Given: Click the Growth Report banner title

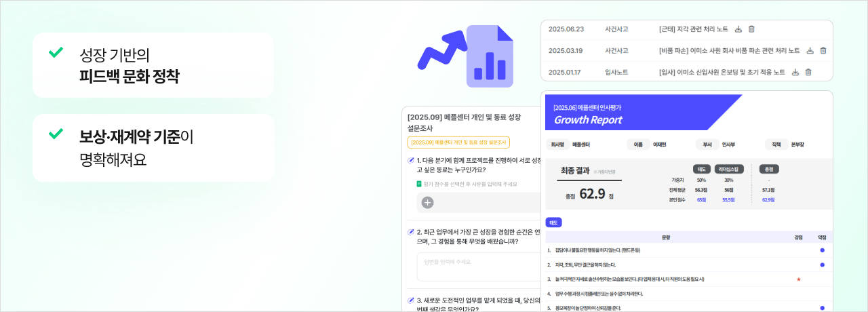Looking at the screenshot, I should coord(588,120).
